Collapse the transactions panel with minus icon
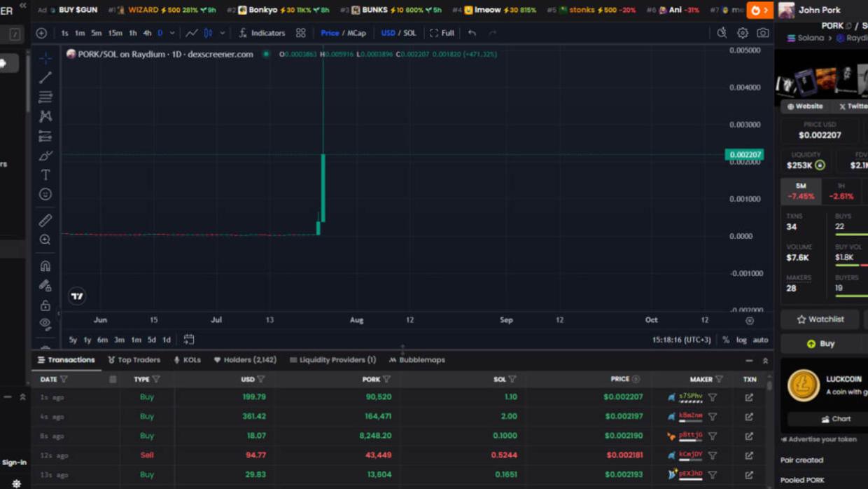This screenshot has height=489, width=868. click(749, 361)
